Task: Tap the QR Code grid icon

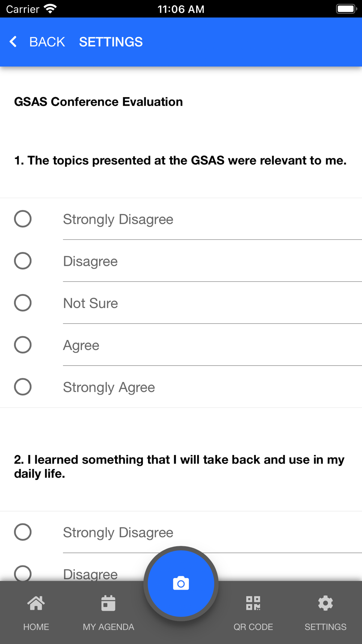Action: [x=253, y=603]
